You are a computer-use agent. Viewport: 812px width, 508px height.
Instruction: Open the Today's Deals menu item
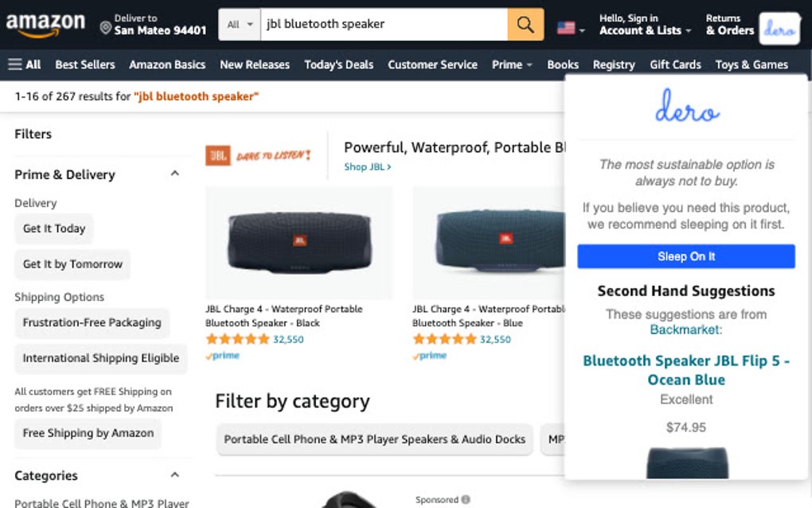[338, 64]
